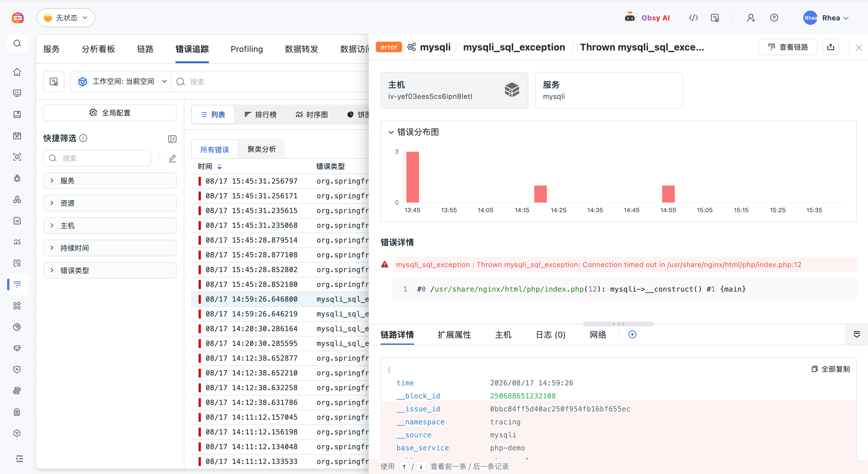This screenshot has height=474, width=868.
Task: Open the bug icon in left sidebar
Action: click(x=17, y=178)
